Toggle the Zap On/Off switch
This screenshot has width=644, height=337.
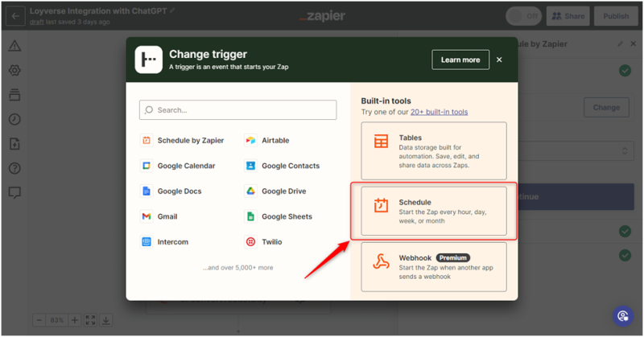(x=523, y=16)
